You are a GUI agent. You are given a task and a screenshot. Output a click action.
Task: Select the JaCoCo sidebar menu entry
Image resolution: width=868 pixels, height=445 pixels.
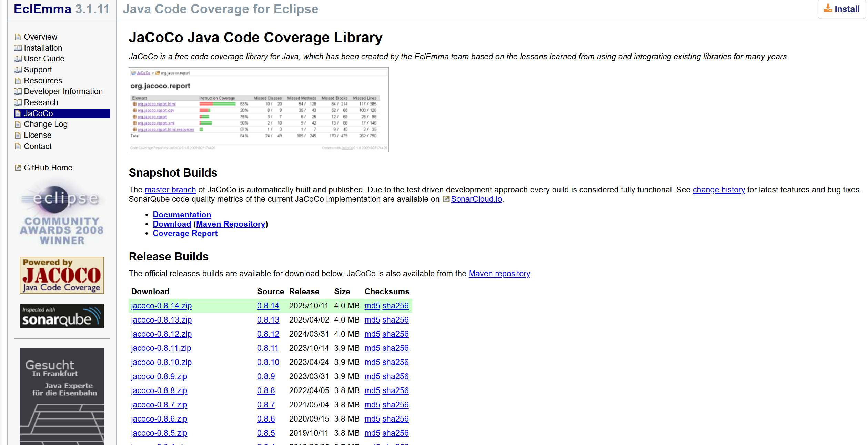38,113
